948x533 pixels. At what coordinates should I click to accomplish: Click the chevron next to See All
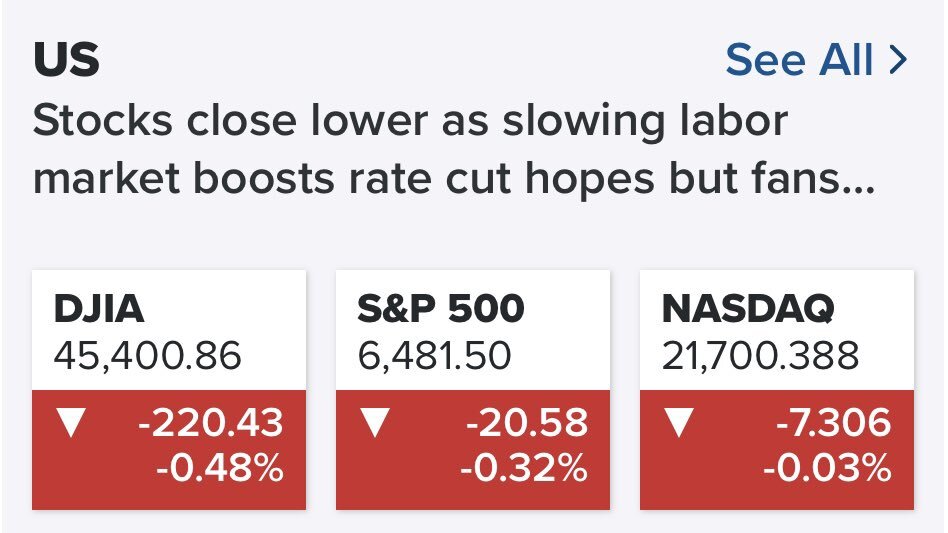pyautogui.click(x=897, y=61)
